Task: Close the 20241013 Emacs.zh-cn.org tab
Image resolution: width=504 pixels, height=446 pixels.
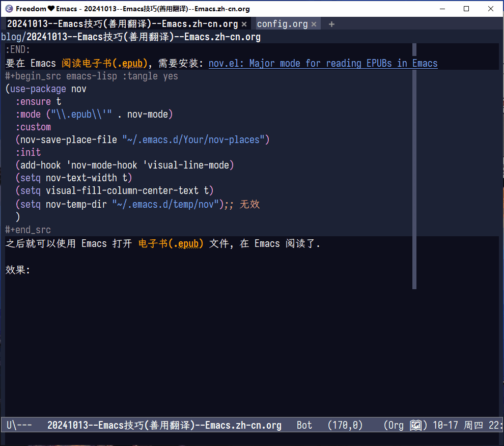Action: pyautogui.click(x=244, y=24)
